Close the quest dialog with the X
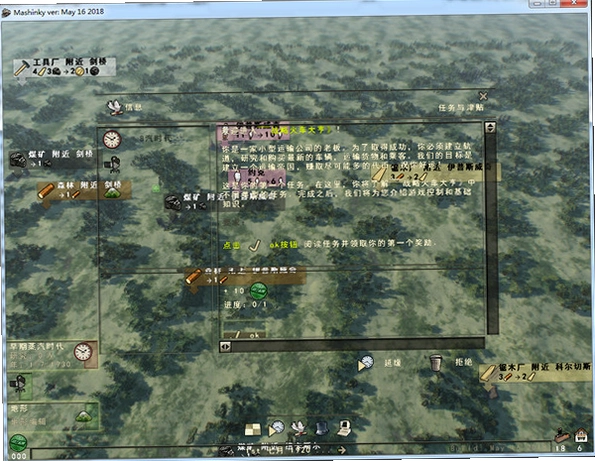 point(483,96)
